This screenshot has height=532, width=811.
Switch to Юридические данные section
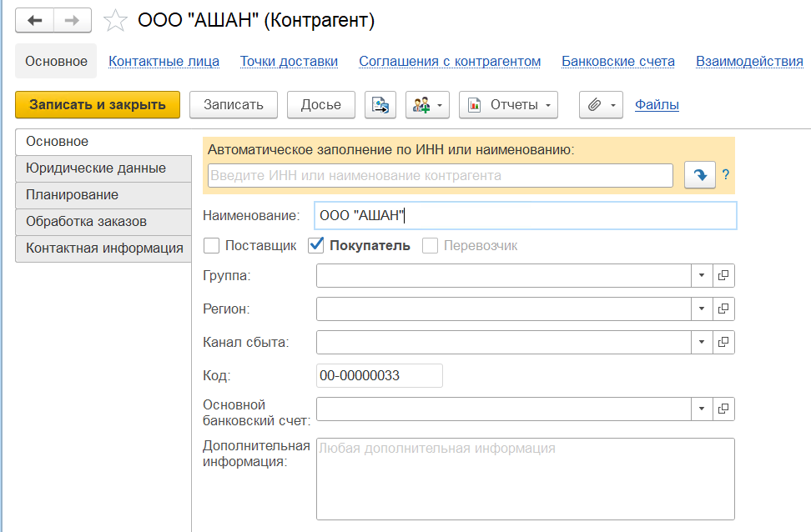(x=96, y=168)
